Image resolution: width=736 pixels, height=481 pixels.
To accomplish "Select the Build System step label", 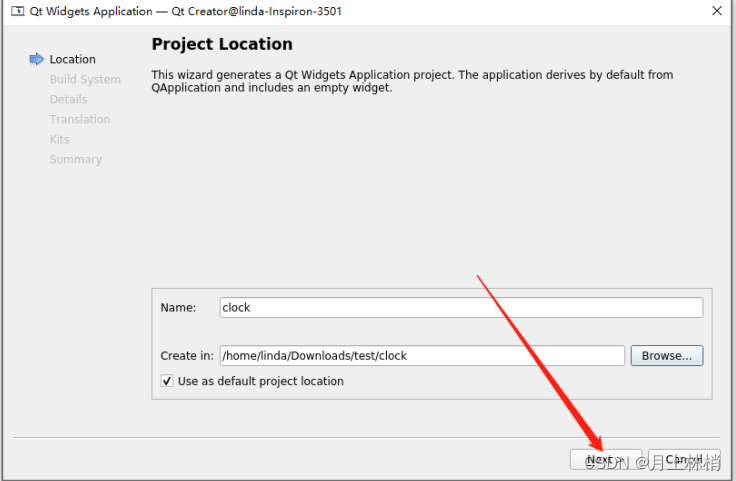I will click(85, 79).
